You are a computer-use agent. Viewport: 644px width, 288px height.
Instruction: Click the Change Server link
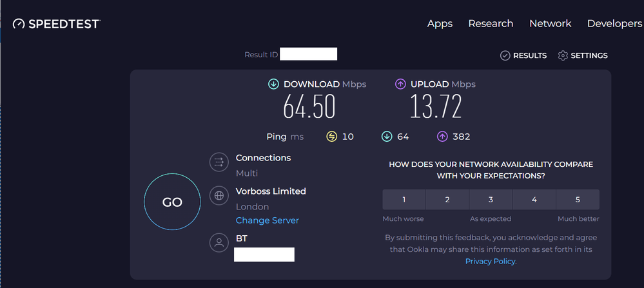coord(268,220)
